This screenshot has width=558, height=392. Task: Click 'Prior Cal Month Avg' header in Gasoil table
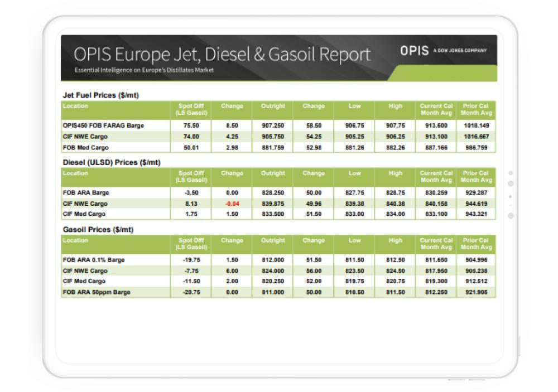tap(476, 244)
